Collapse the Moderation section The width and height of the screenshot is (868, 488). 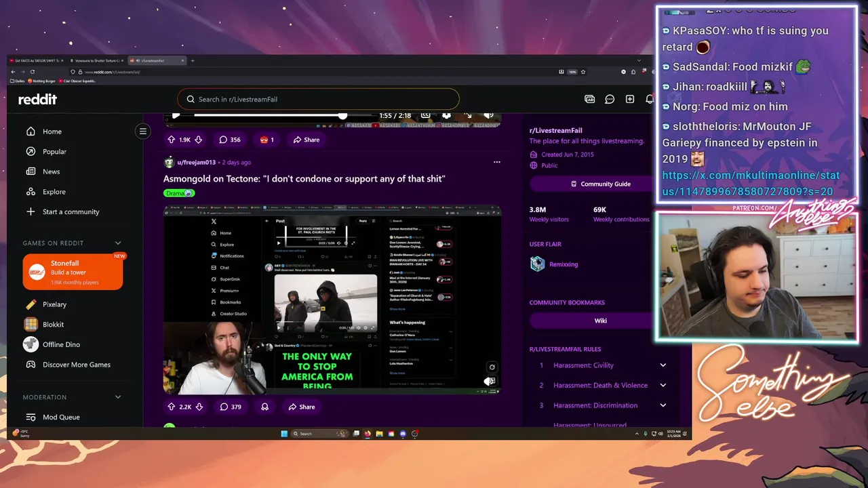(x=118, y=397)
